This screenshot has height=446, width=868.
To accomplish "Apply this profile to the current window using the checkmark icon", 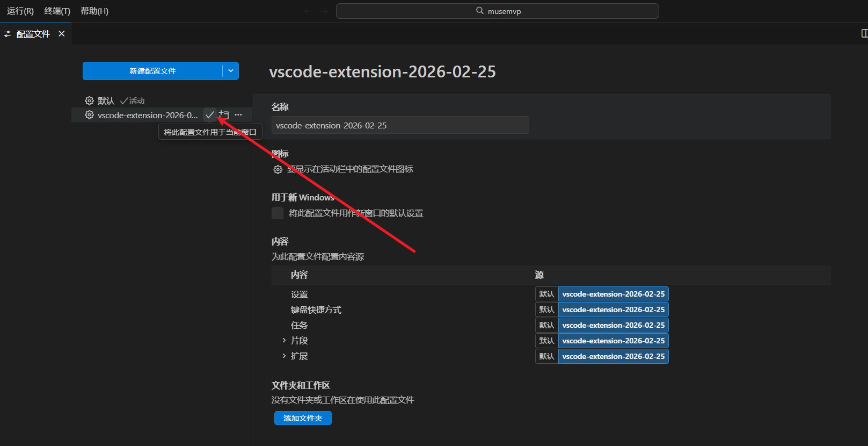I will [x=210, y=115].
